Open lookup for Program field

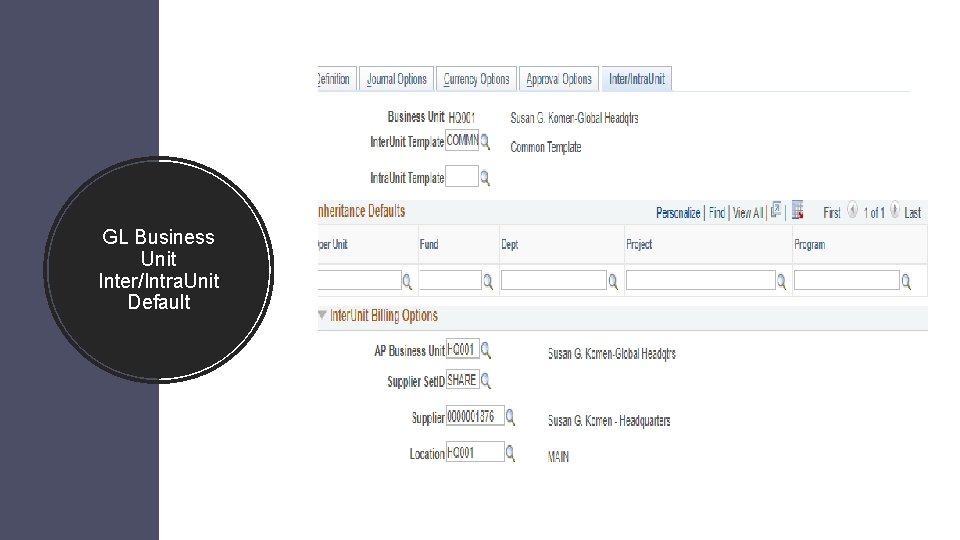[906, 282]
